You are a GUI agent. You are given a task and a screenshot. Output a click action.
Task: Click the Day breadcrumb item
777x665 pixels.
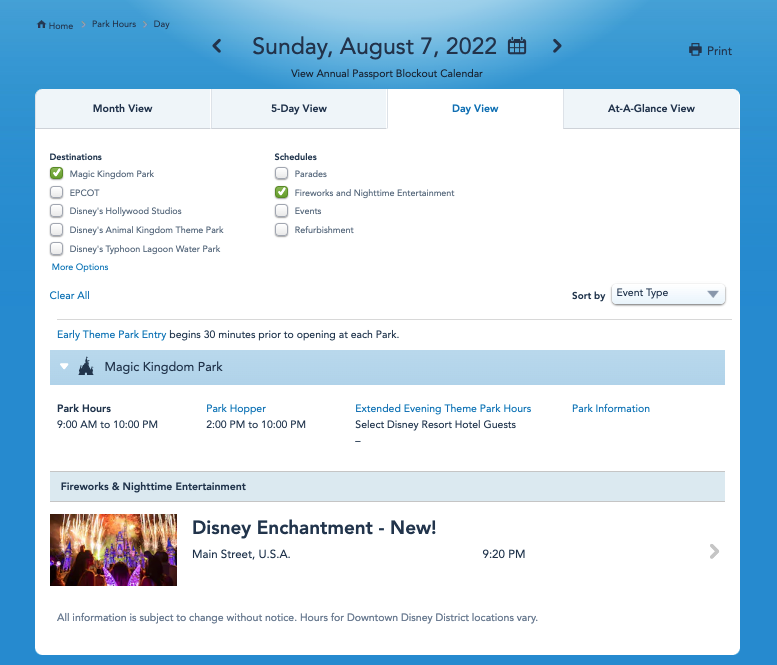click(162, 24)
